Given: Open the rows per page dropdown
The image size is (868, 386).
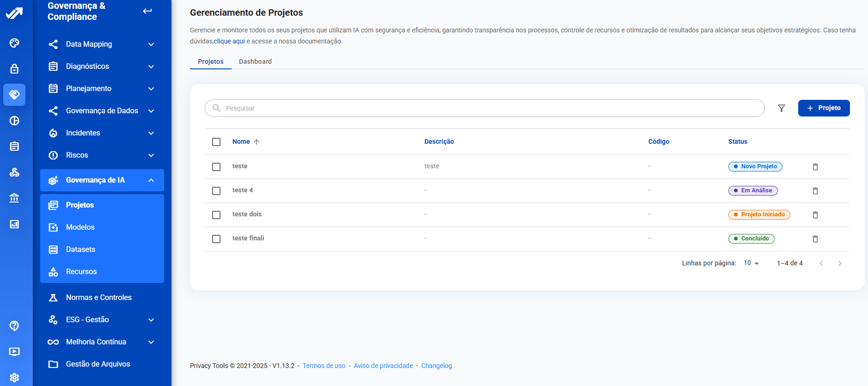Looking at the screenshot, I should point(751,263).
